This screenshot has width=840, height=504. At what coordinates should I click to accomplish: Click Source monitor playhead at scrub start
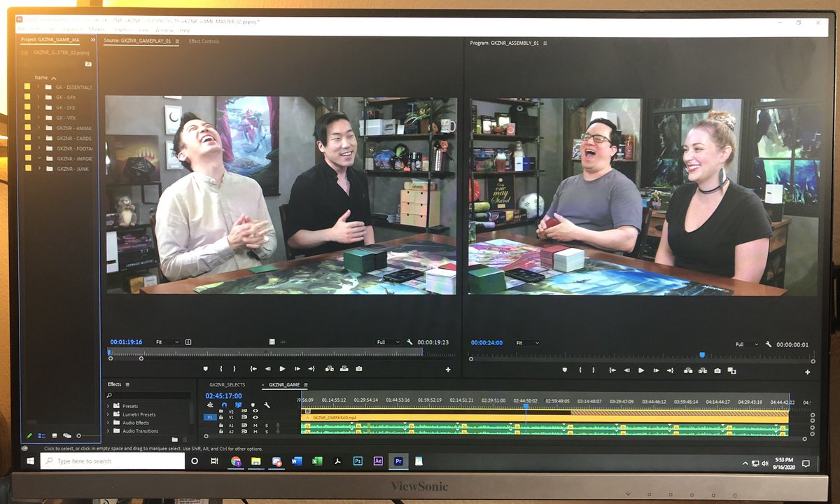tap(110, 353)
